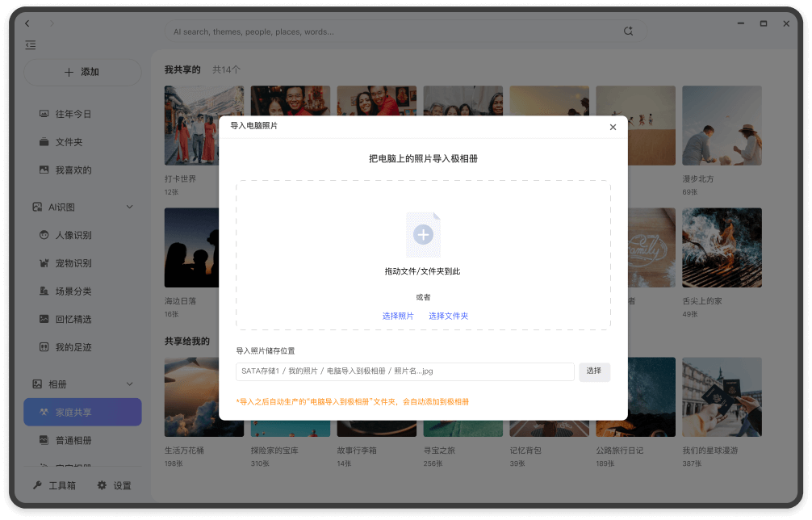
Task: Open 工具箱 toolbox
Action: pyautogui.click(x=54, y=485)
